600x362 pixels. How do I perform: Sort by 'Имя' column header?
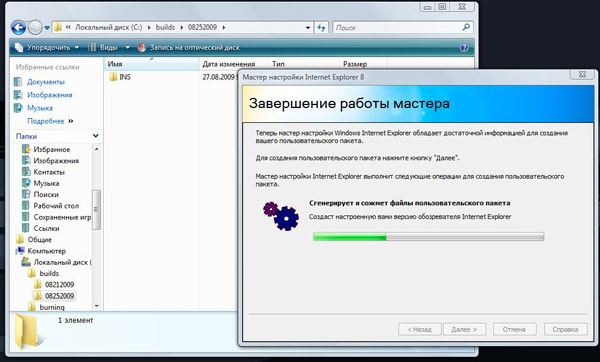[x=152, y=64]
